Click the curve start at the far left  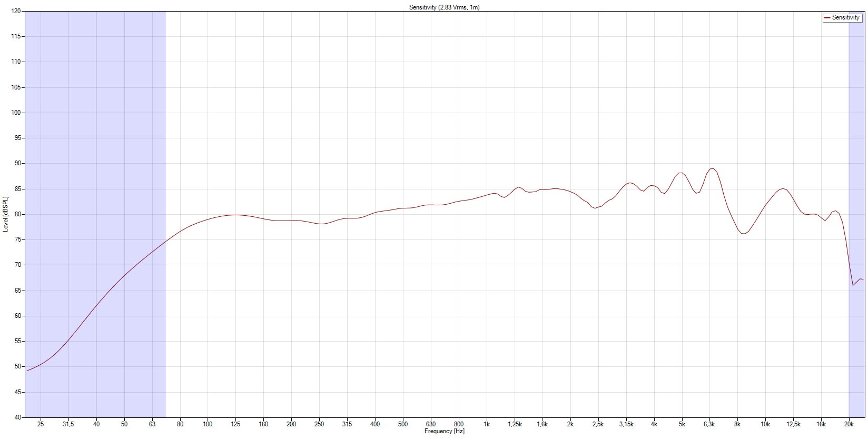tap(27, 371)
